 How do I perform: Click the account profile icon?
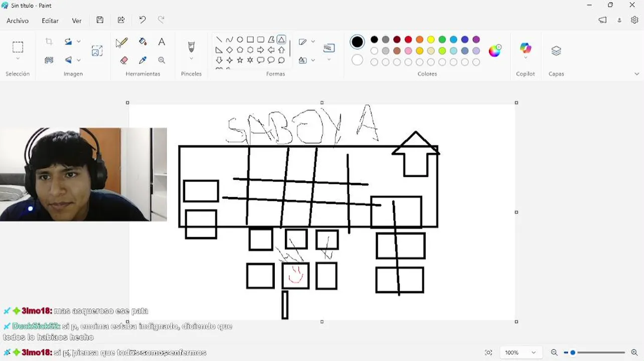(619, 20)
